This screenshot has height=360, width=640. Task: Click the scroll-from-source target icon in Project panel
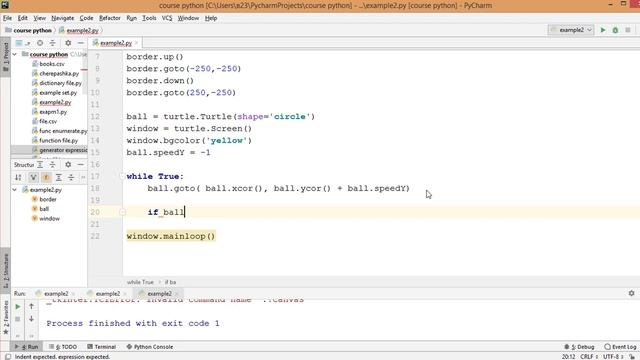pos(40,43)
